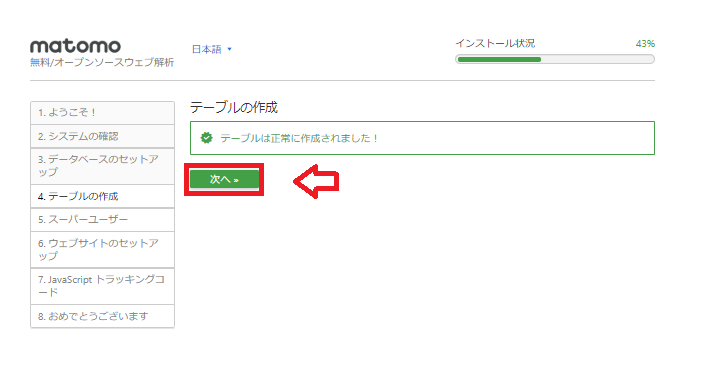Click the テーブルは正常に作成されました！ message
Viewport: 701px width, 376px height.
[x=299, y=138]
